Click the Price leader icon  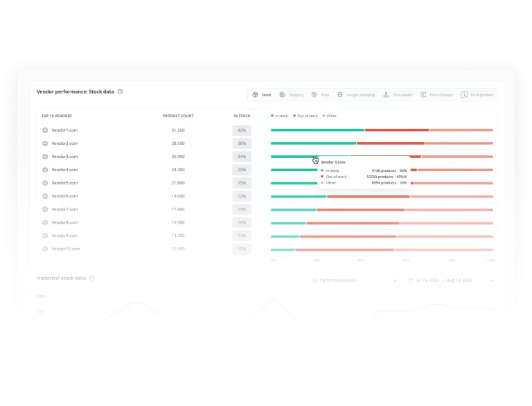pos(386,95)
